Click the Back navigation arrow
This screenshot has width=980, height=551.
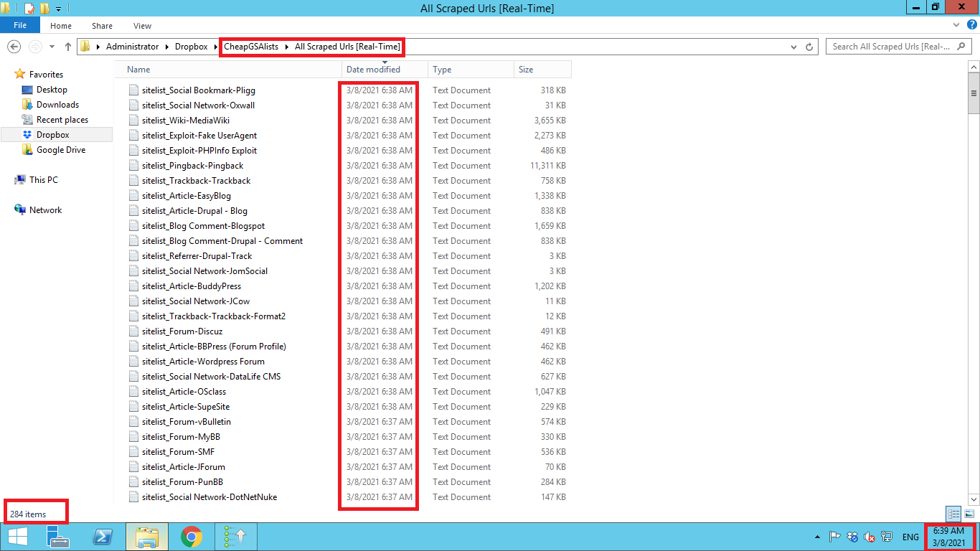[14, 47]
